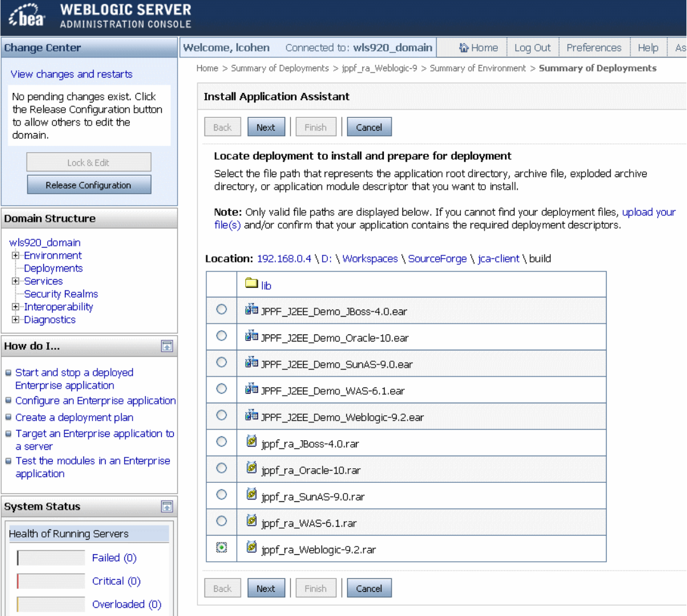The image size is (687, 616).
Task: Open Deployments in Domain Structure tree
Action: tap(53, 268)
